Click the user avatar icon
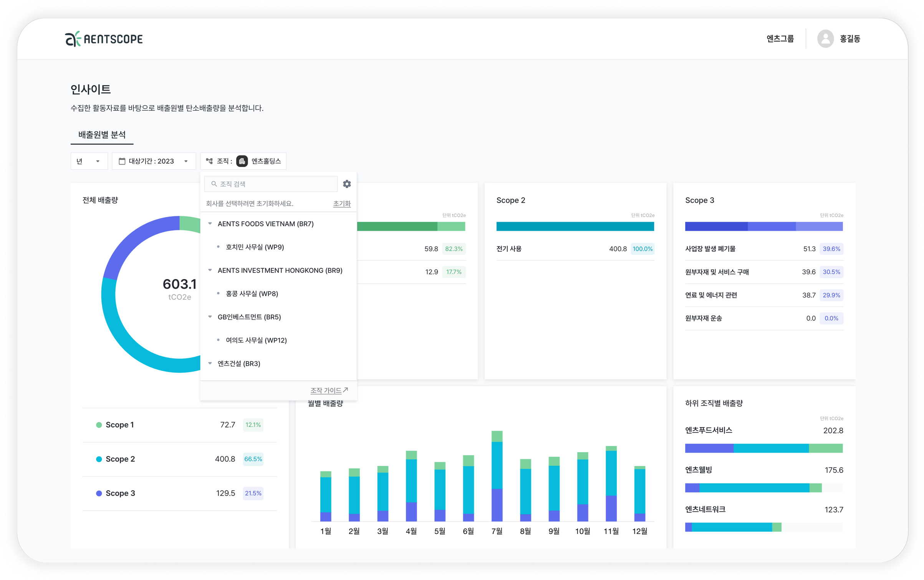 (x=825, y=39)
